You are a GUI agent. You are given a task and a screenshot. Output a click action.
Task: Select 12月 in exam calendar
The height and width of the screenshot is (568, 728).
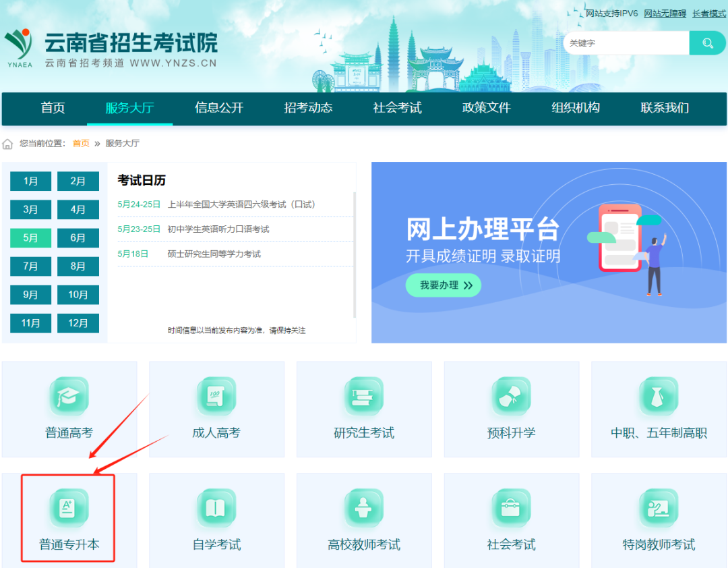[x=78, y=323]
